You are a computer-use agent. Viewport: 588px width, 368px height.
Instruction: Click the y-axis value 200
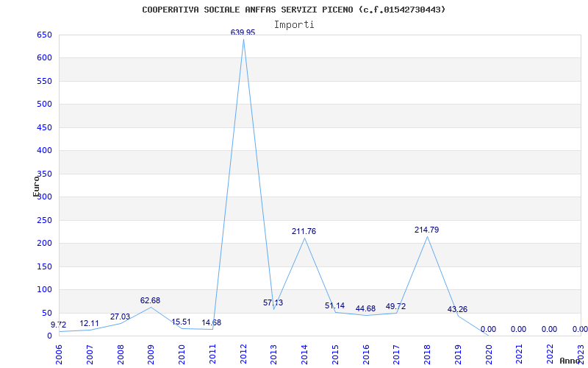[44, 244]
